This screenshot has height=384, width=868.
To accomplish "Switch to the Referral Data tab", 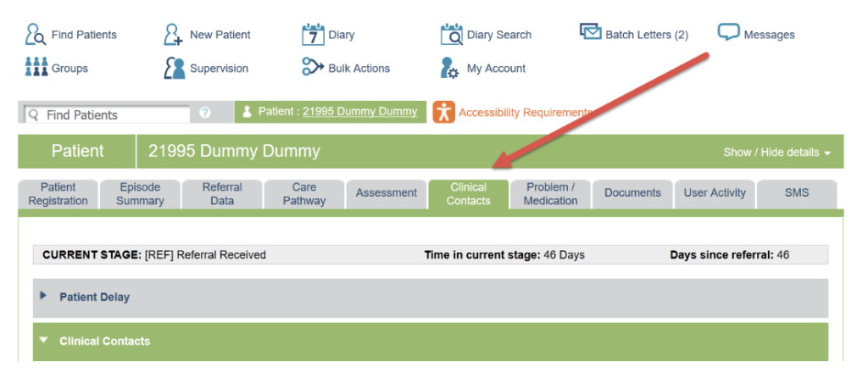I will click(222, 194).
